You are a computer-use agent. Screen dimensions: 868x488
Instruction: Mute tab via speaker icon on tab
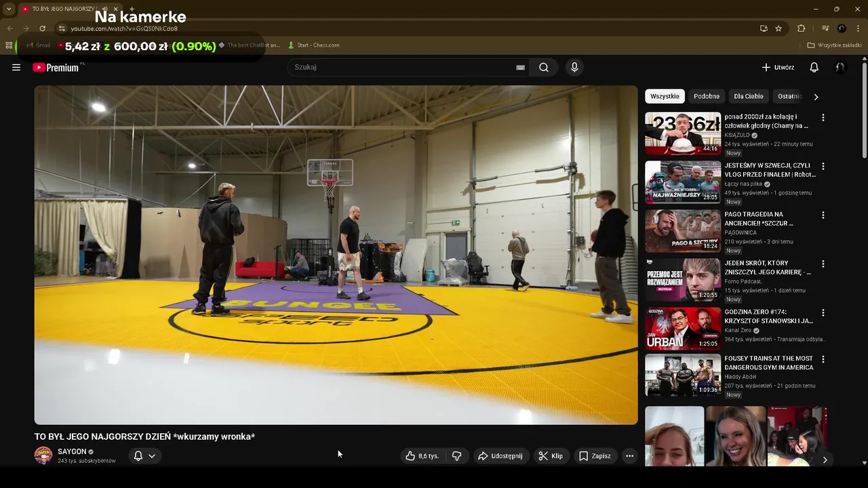(x=104, y=9)
